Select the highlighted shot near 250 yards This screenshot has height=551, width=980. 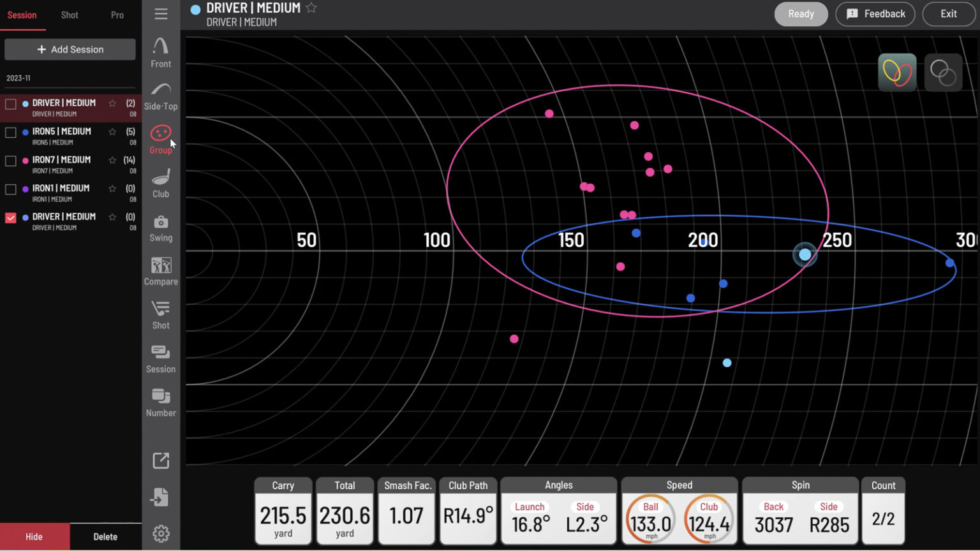[x=805, y=254]
